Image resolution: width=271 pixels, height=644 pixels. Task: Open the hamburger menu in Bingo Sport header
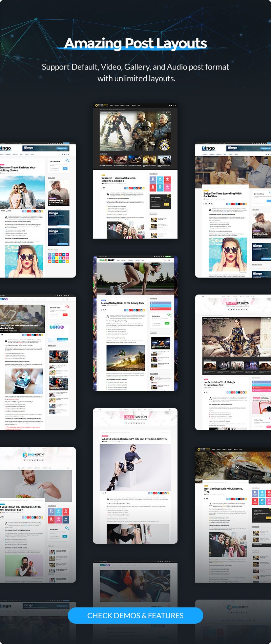pos(169,260)
